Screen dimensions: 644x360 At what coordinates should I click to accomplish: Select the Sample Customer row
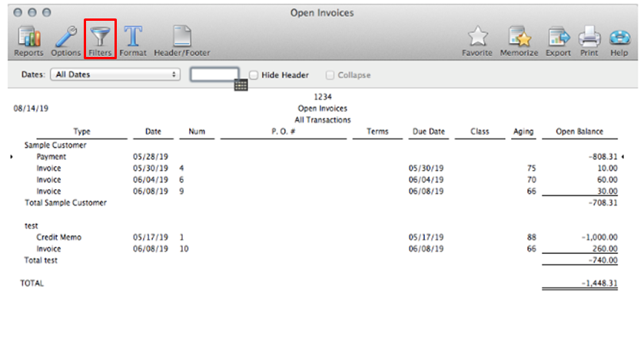coord(55,145)
